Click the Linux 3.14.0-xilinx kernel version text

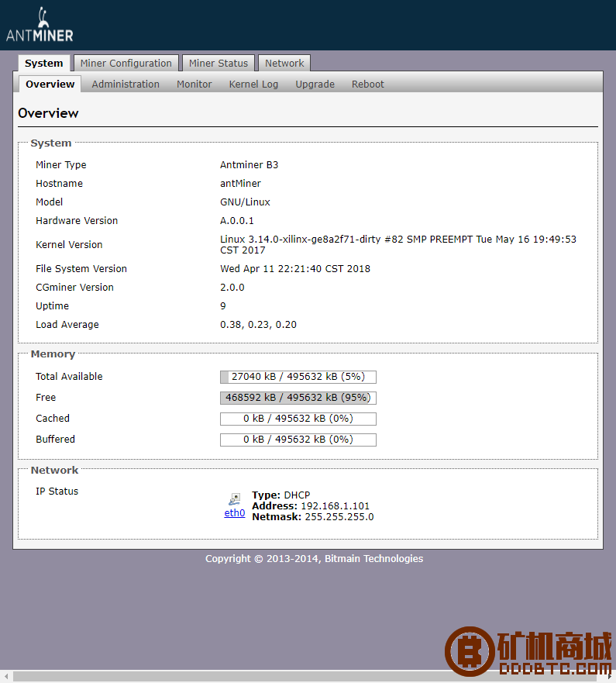(398, 245)
